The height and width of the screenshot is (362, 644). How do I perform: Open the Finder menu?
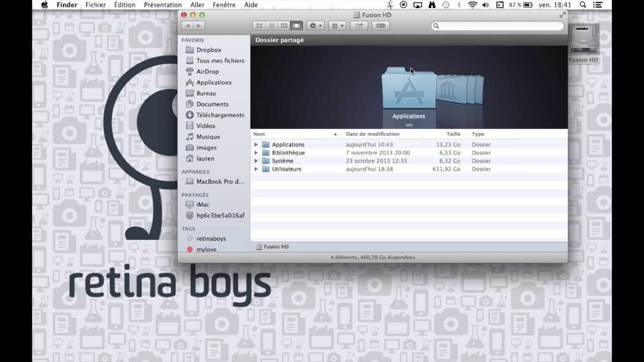(x=67, y=5)
